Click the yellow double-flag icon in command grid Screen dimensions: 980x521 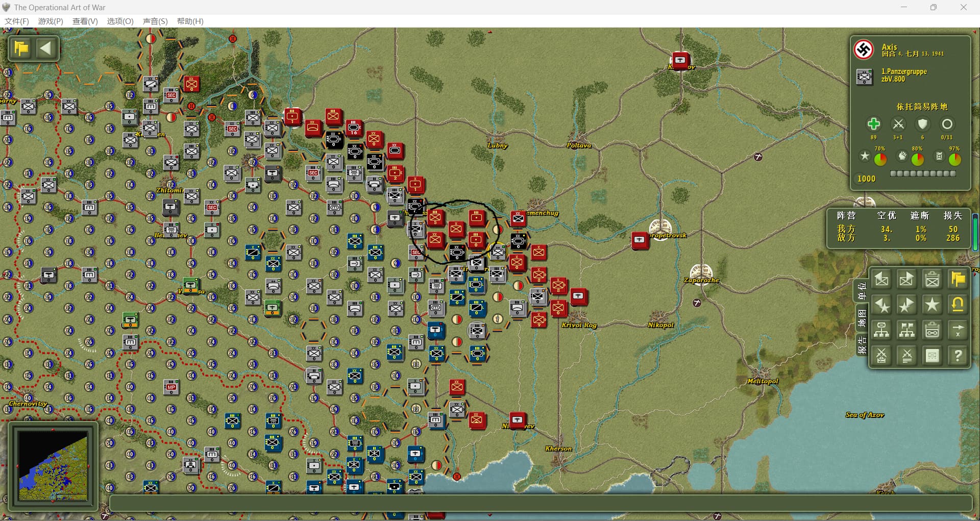pos(958,279)
